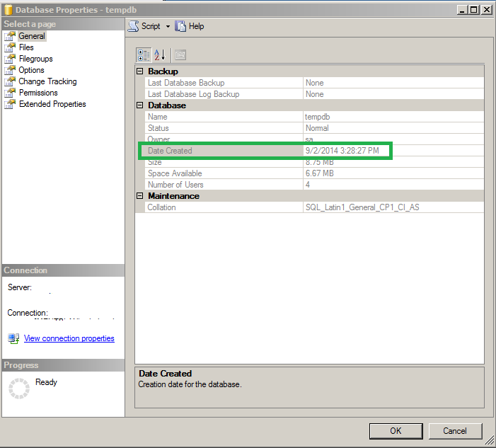The image size is (496, 448).
Task: Collapse the Backup category
Action: (140, 71)
